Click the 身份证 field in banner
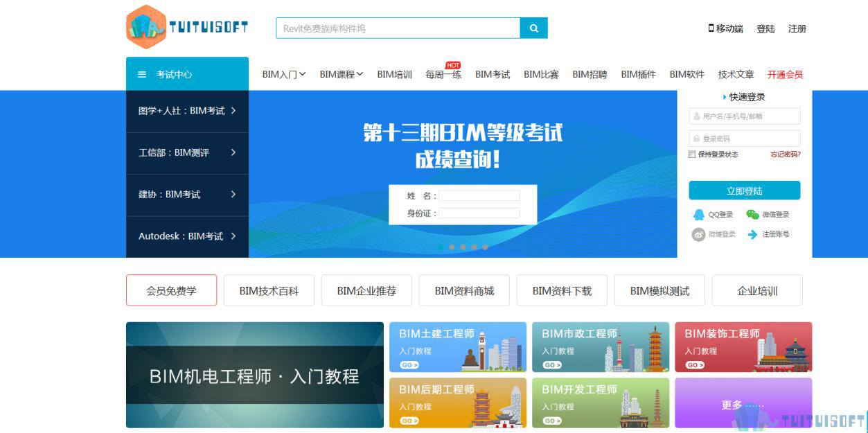 [479, 213]
